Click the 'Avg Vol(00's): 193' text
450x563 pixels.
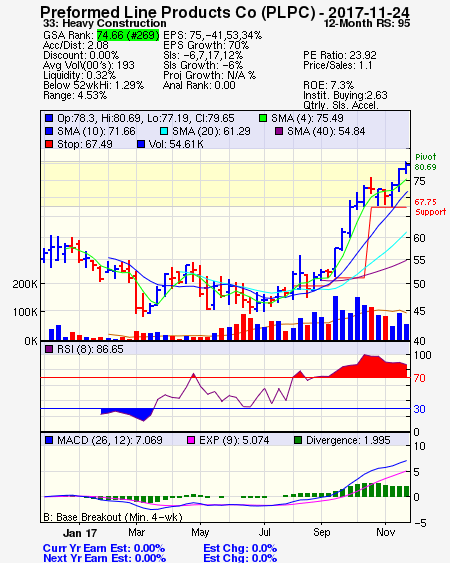pyautogui.click(x=89, y=65)
